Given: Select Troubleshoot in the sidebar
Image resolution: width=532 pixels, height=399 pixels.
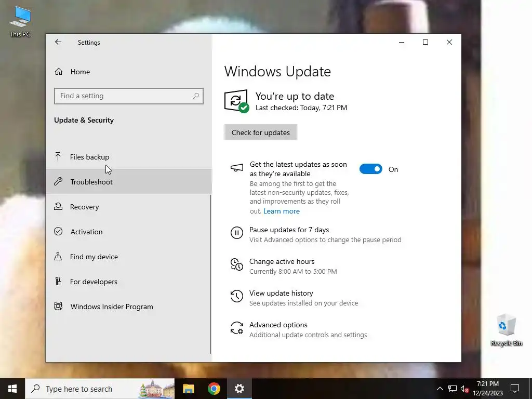Looking at the screenshot, I should (x=129, y=181).
